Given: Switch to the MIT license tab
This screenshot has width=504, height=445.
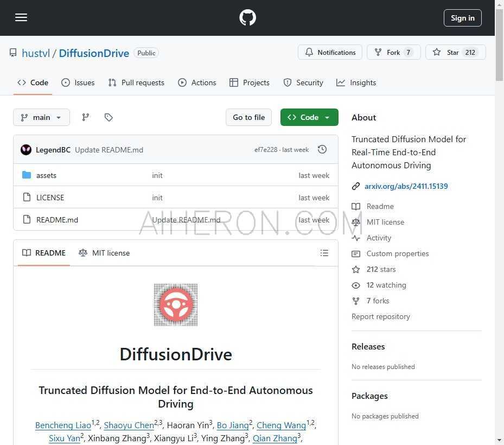Looking at the screenshot, I should (x=104, y=253).
